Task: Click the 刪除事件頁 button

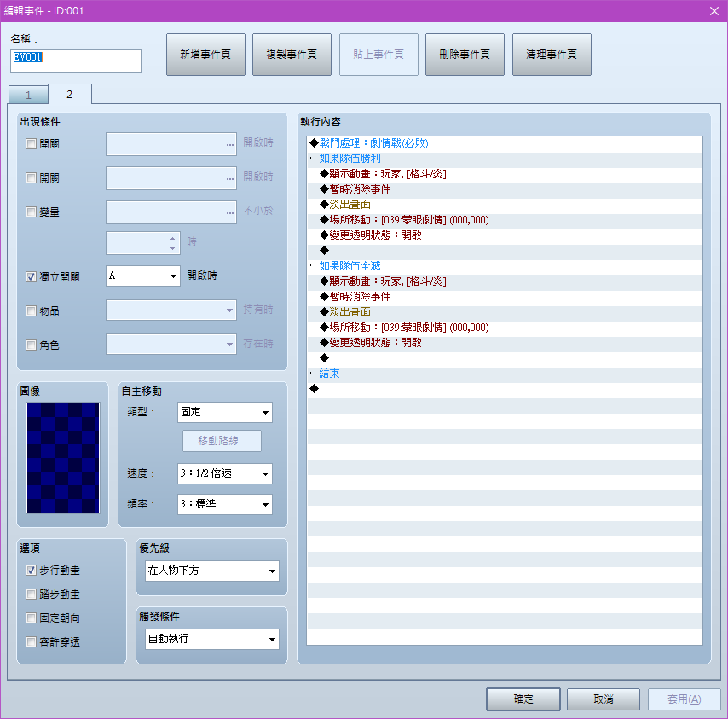Action: (465, 55)
